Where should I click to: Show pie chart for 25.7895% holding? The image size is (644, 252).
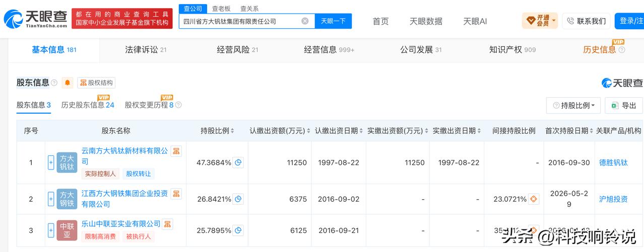click(x=238, y=230)
